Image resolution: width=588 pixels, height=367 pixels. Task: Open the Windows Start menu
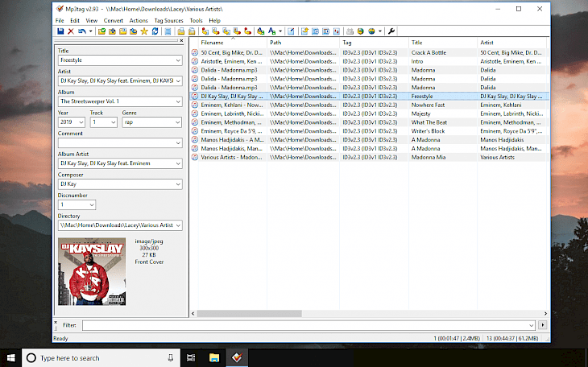(11, 358)
